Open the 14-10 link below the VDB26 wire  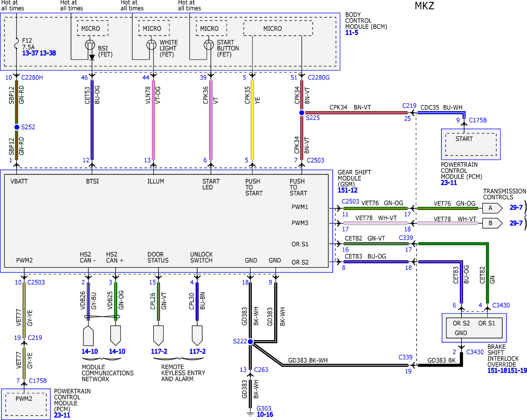point(90,351)
